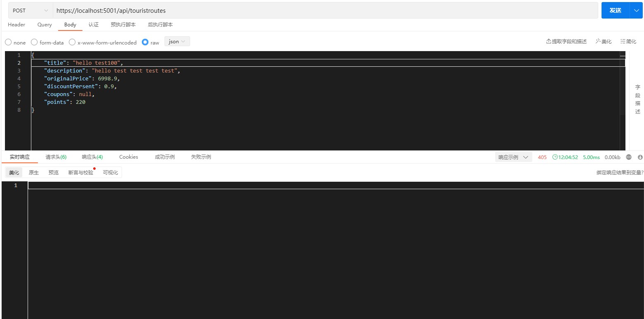The width and height of the screenshot is (644, 319).
Task: Click the 美化 beautify button for request body
Action: coord(604,42)
